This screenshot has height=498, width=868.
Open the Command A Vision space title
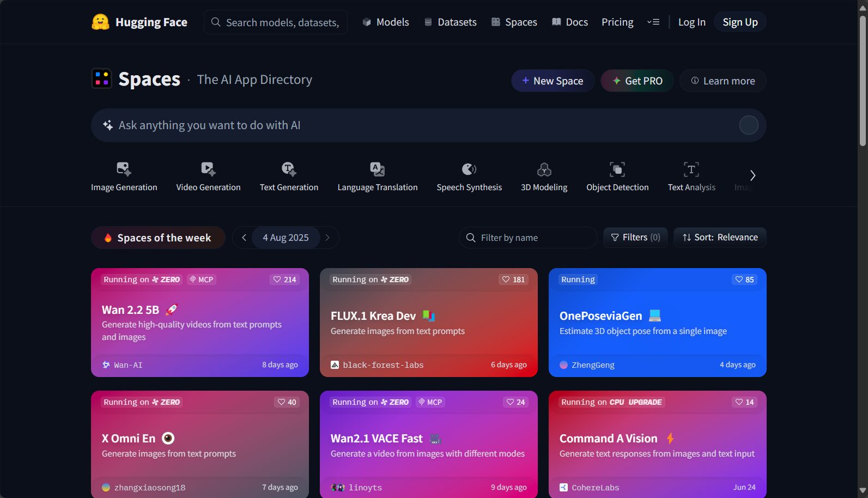click(608, 439)
